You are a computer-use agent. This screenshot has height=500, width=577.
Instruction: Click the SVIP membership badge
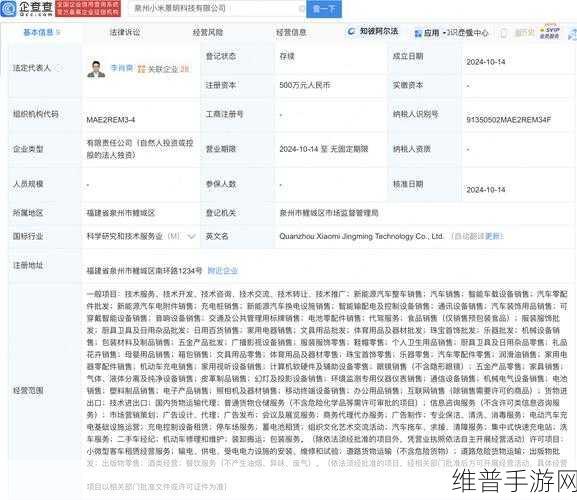click(550, 32)
